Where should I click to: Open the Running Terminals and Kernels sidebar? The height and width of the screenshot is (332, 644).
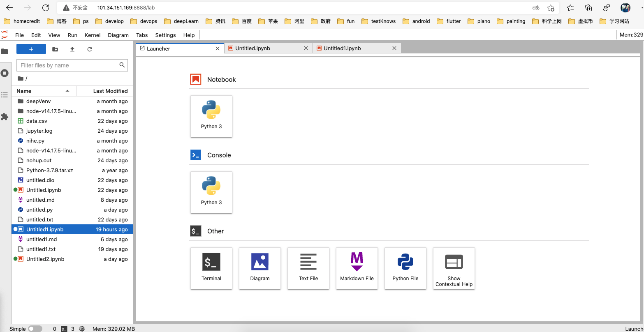coord(5,73)
